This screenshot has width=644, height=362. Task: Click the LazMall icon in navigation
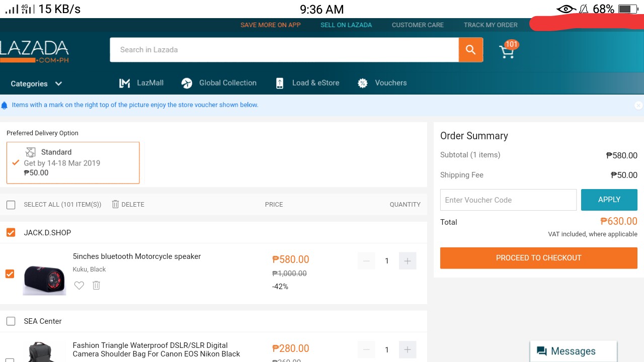pyautogui.click(x=124, y=83)
